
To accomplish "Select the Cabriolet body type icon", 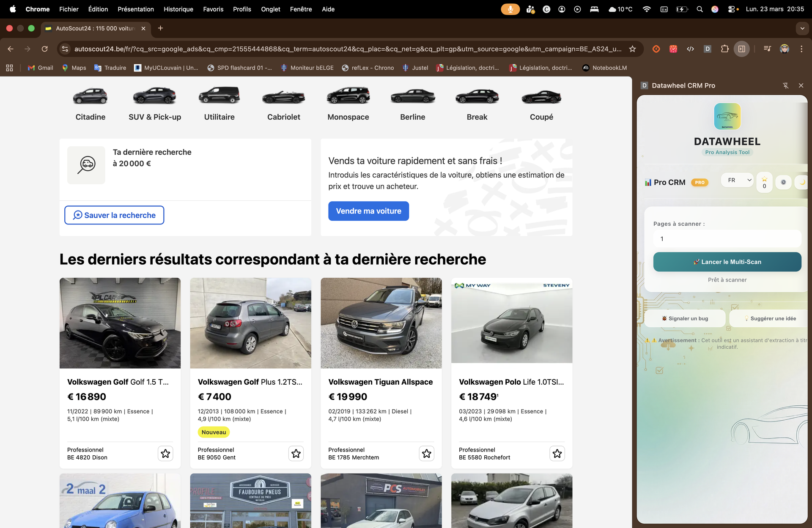I will tap(283, 97).
